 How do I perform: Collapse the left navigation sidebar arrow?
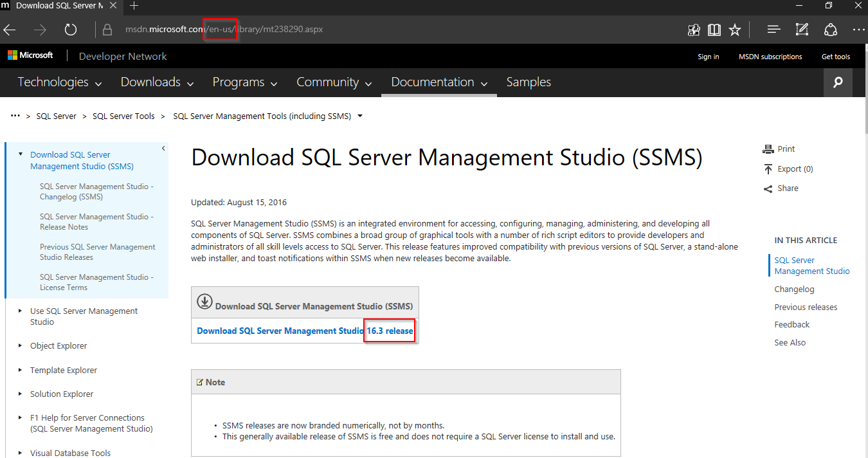pos(163,147)
